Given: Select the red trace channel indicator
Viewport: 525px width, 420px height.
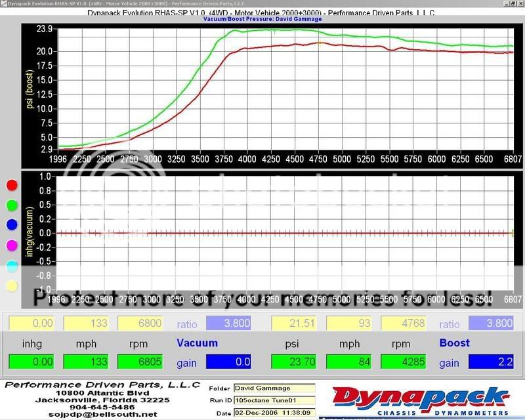Looking at the screenshot, I should pos(11,184).
